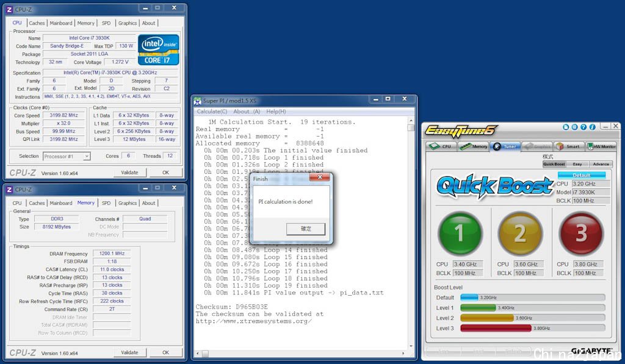The width and height of the screenshot is (625, 364).
Task: Open the Memory tab in EasyTune6
Action: tap(474, 146)
